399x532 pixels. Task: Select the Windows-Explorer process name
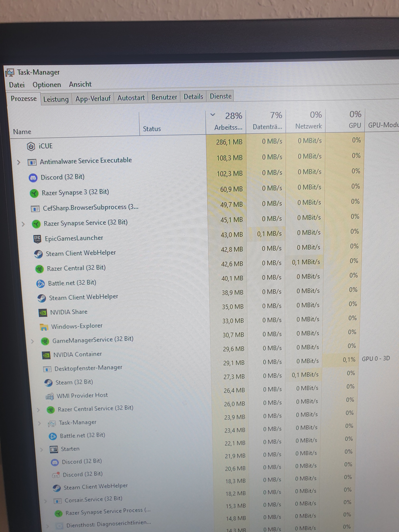click(77, 326)
